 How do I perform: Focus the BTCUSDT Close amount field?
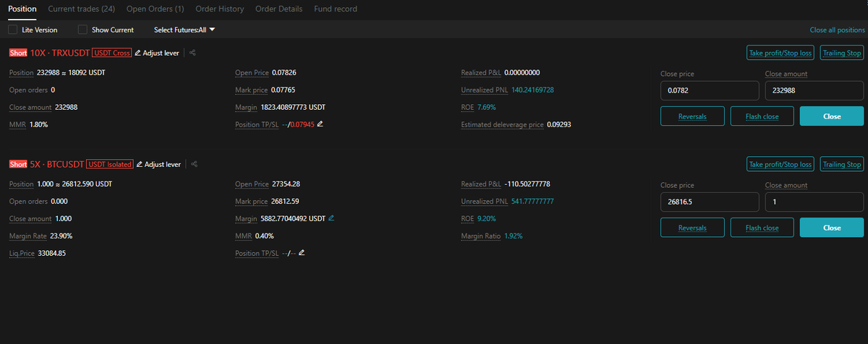coord(814,202)
